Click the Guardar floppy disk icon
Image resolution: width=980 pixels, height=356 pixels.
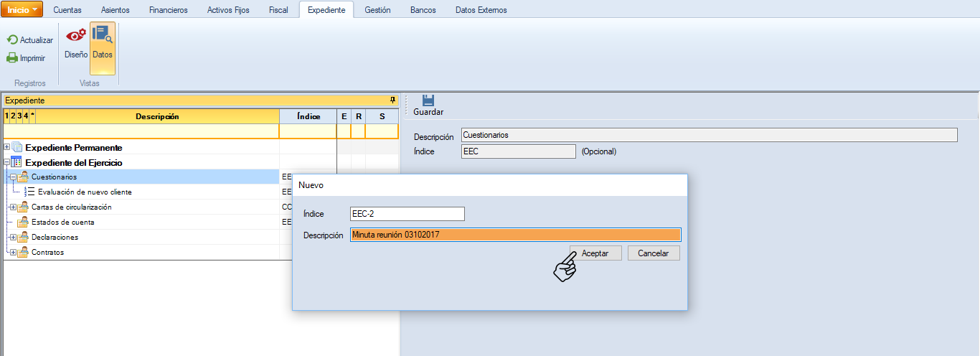pos(428,100)
